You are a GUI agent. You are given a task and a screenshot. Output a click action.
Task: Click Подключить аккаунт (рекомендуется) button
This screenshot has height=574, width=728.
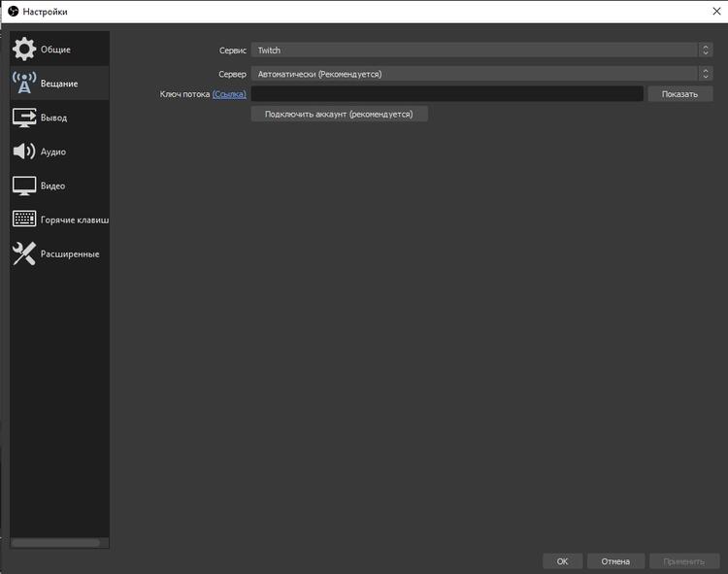click(x=339, y=114)
